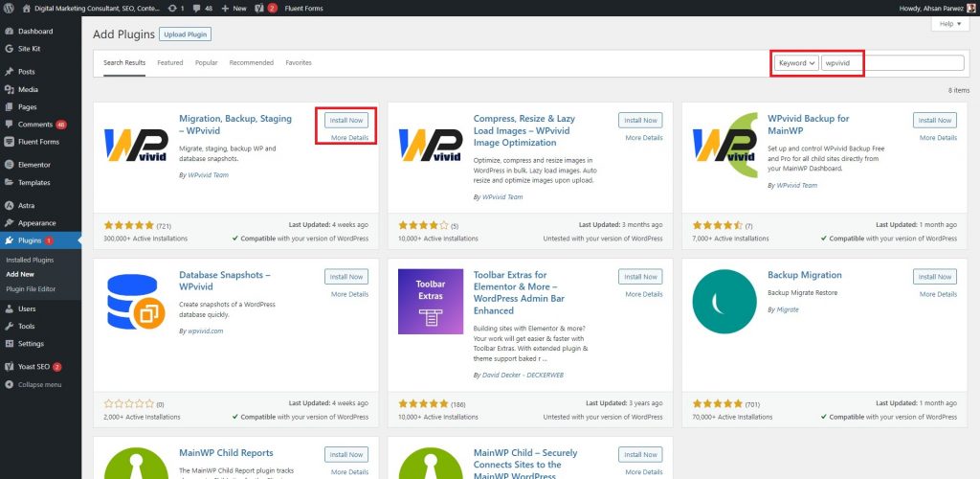Viewport: 980px width, 479px height.
Task: Open WPvivid Backup for MainWP title link
Action: [808, 125]
